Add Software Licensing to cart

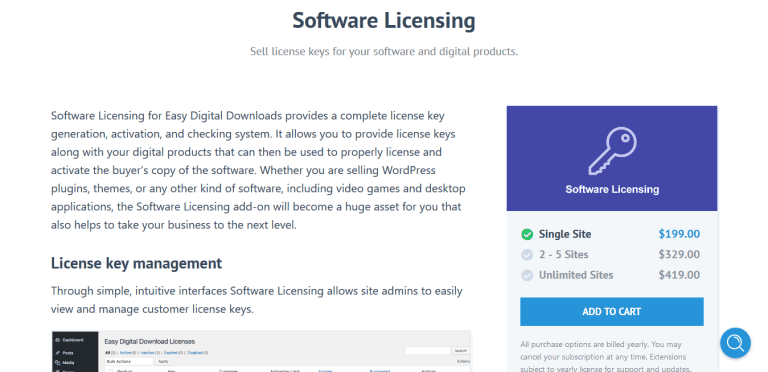click(x=612, y=311)
